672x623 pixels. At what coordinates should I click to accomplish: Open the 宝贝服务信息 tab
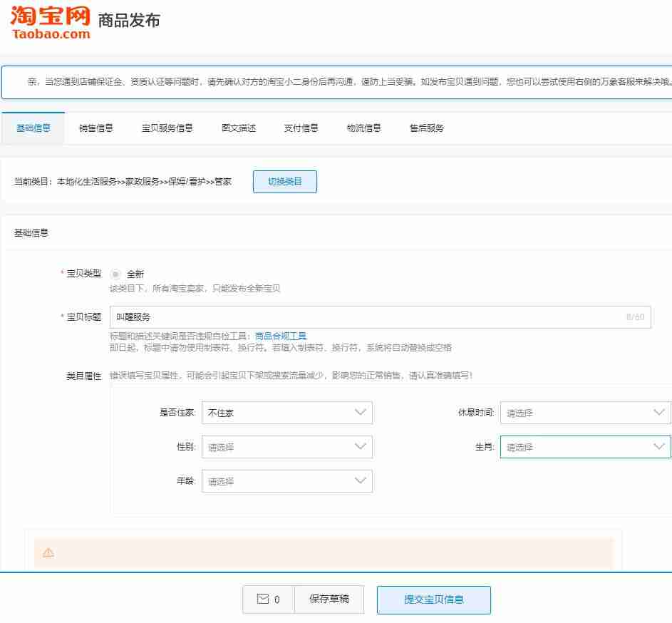point(167,128)
